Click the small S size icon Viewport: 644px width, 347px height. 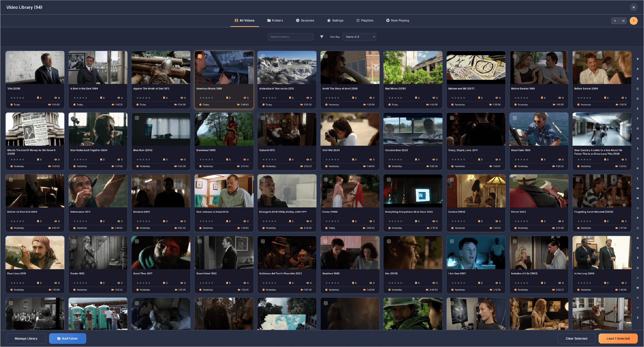(615, 21)
